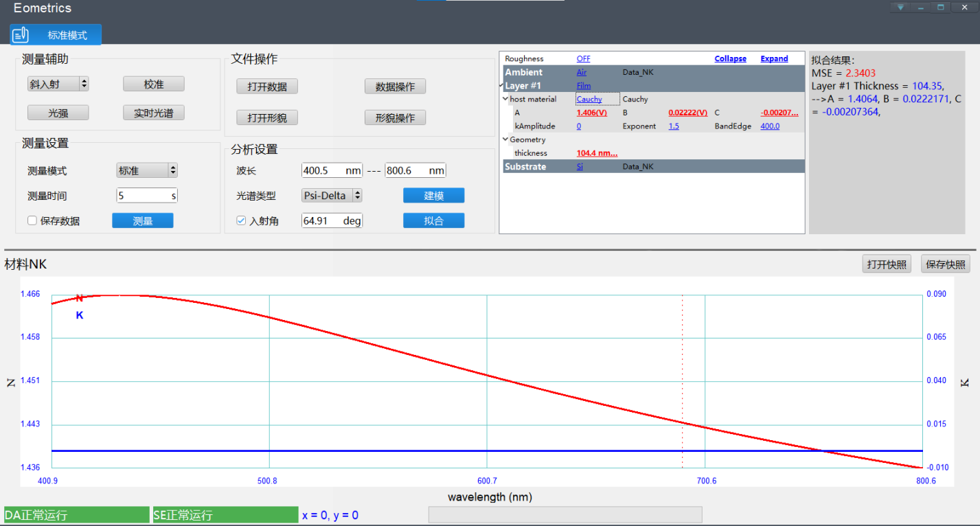The height and width of the screenshot is (526, 980).
Task: Click the 保存快照 button
Action: [946, 264]
